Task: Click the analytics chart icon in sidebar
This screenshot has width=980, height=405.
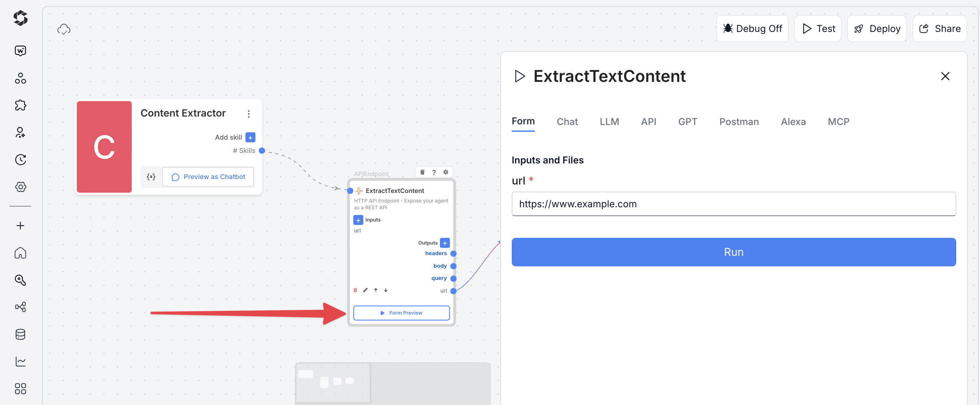Action: [x=20, y=361]
